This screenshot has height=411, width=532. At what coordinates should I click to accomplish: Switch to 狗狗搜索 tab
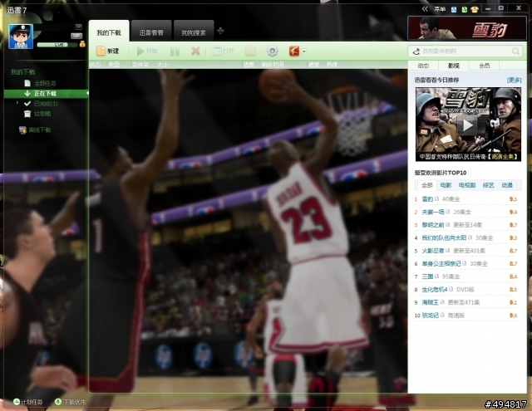[194, 32]
